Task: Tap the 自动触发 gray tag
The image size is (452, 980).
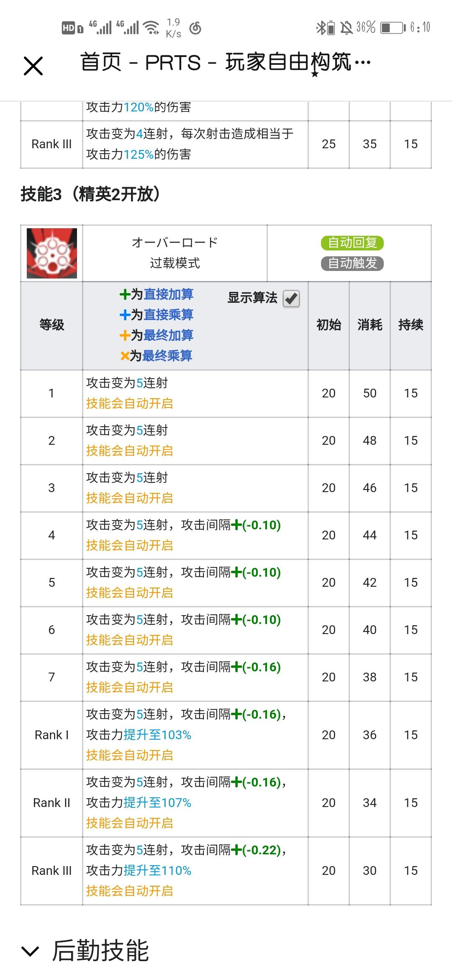Action: [x=352, y=263]
